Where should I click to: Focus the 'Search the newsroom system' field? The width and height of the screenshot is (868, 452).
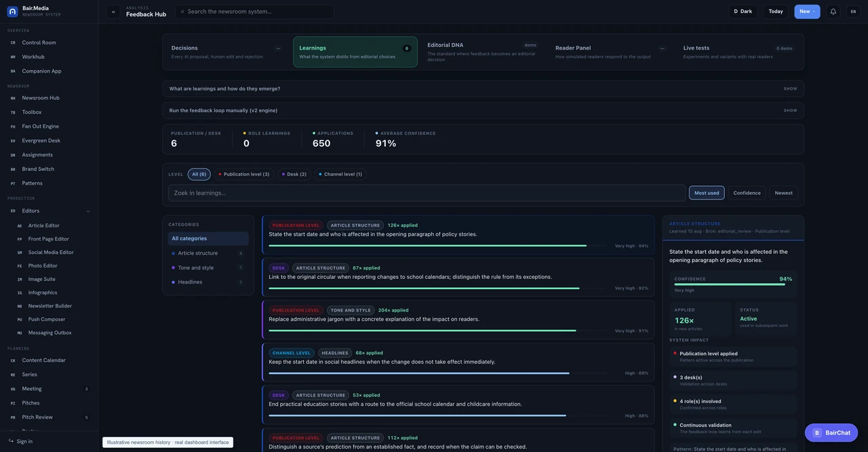tap(254, 12)
